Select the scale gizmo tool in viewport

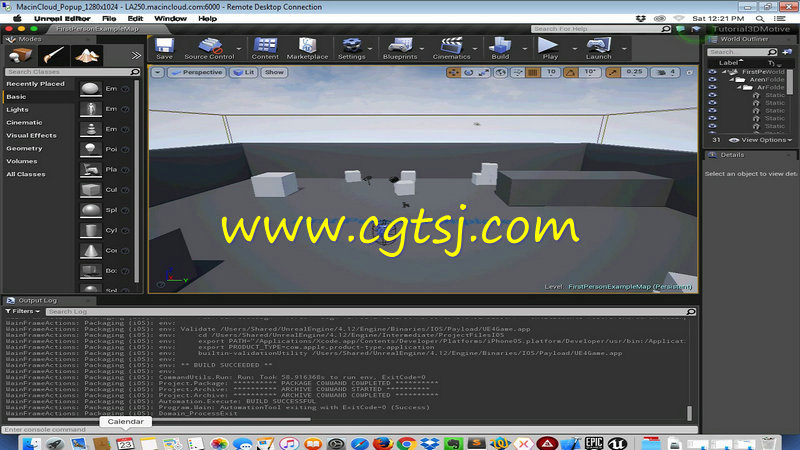click(484, 72)
